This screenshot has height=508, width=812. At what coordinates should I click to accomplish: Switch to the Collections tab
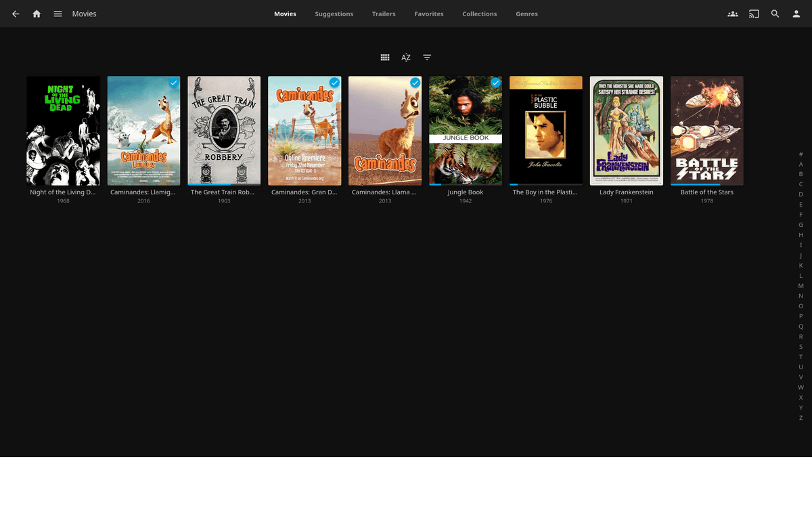480,14
